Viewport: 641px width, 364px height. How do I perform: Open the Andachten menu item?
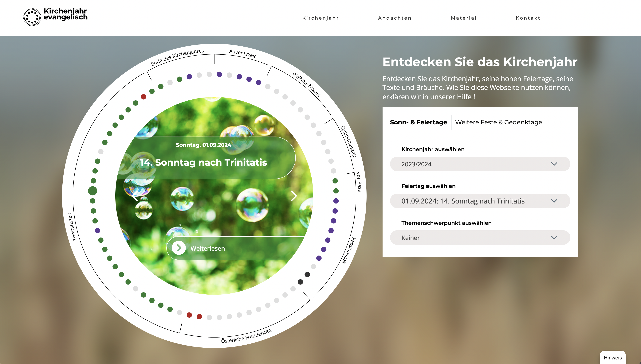tap(395, 18)
